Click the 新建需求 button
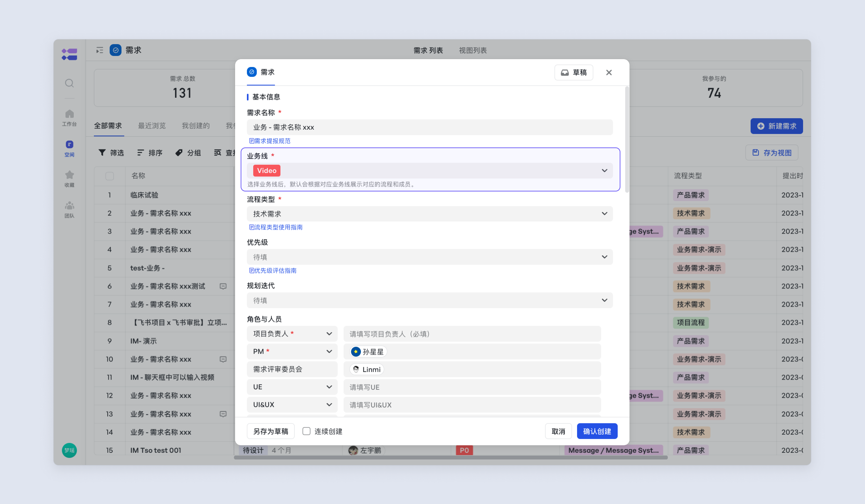 [777, 126]
